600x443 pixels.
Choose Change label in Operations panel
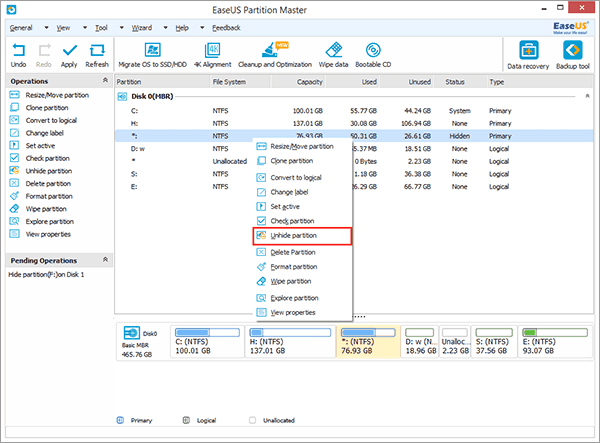pos(37,133)
